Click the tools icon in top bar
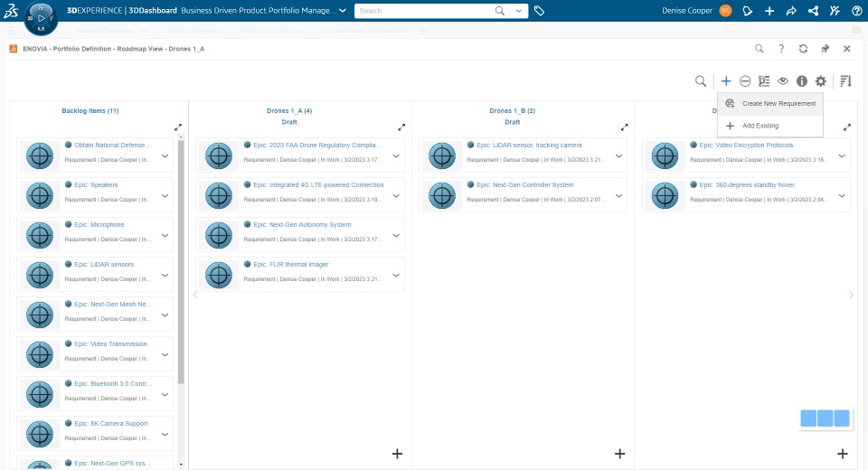This screenshot has height=470, width=868. (835, 11)
